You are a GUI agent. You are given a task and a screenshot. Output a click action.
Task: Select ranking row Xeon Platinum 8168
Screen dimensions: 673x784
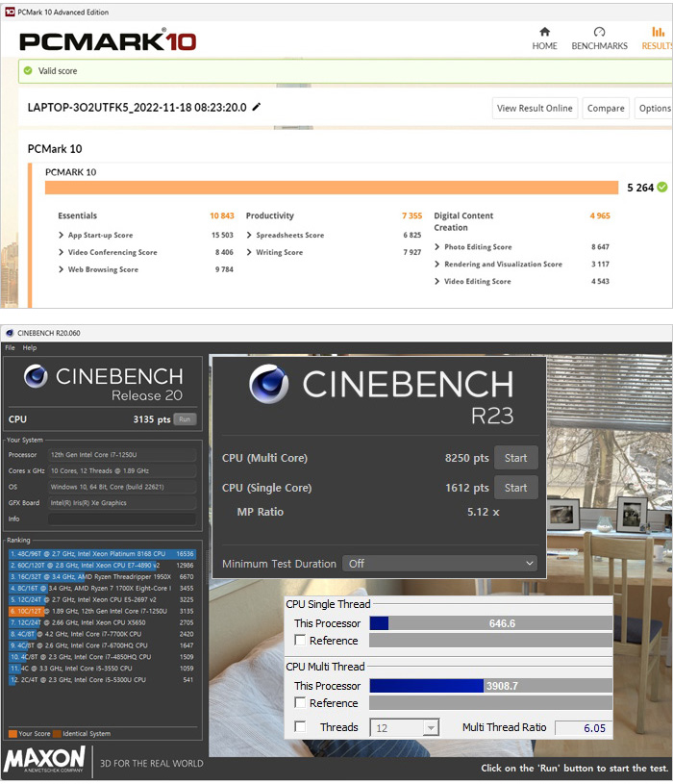[x=102, y=553]
